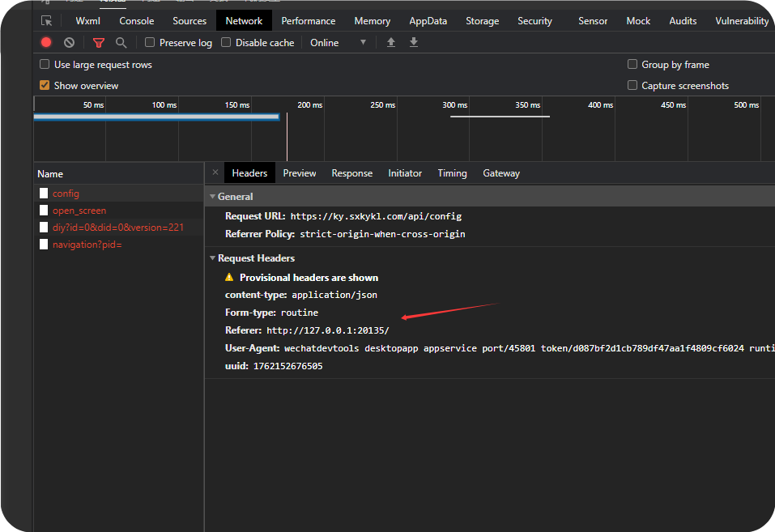Image resolution: width=775 pixels, height=532 pixels.
Task: Collapse the General section
Action: click(212, 197)
